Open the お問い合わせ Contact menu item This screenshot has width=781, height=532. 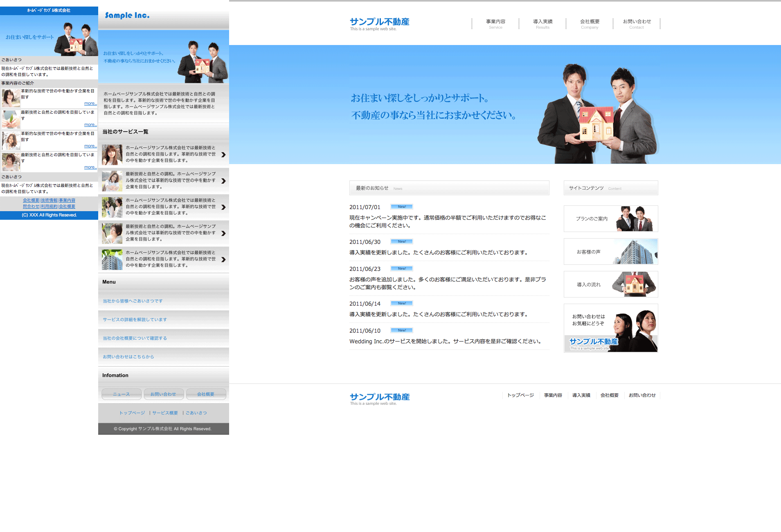pos(637,24)
